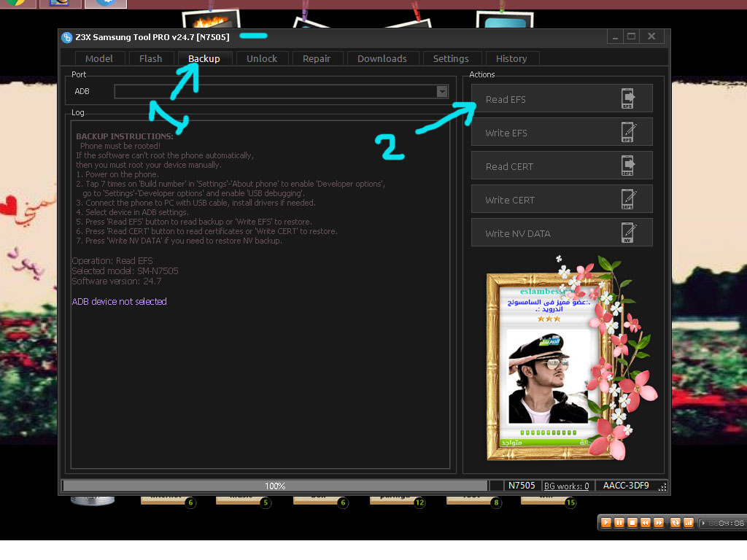Expand the ADB port dropdown arrow
This screenshot has width=747, height=560.
pos(442,91)
